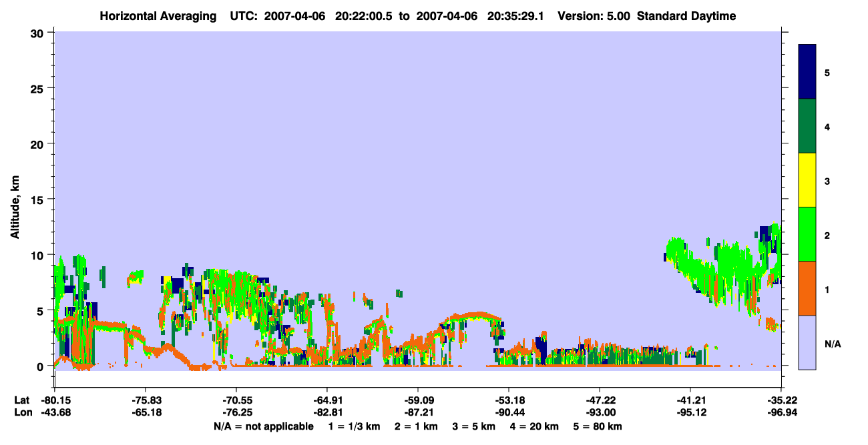Screen dimensions: 868x445
Task: Click the '3 = 5 km' legend entry
Action: click(x=474, y=426)
